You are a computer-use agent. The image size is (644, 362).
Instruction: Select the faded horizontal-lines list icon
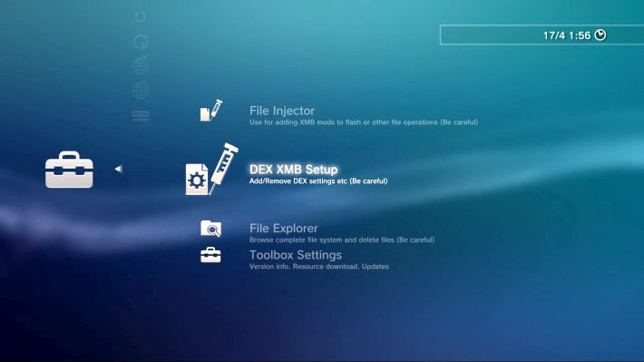141,116
